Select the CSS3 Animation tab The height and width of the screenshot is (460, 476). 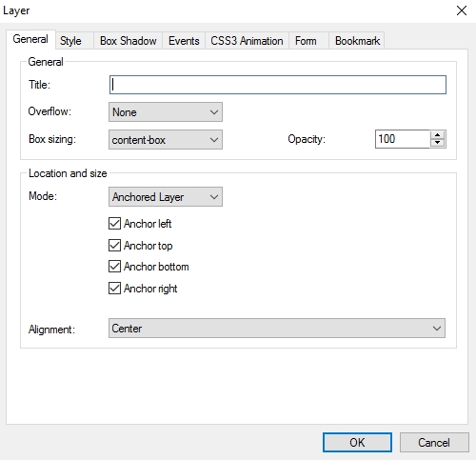coord(247,41)
